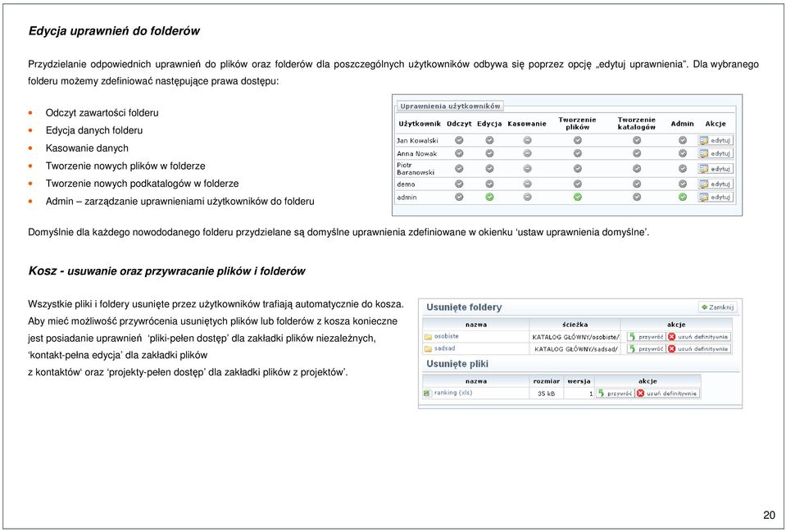Click the ścieżka column header
Screen dimensions: 786x532
pos(575,325)
